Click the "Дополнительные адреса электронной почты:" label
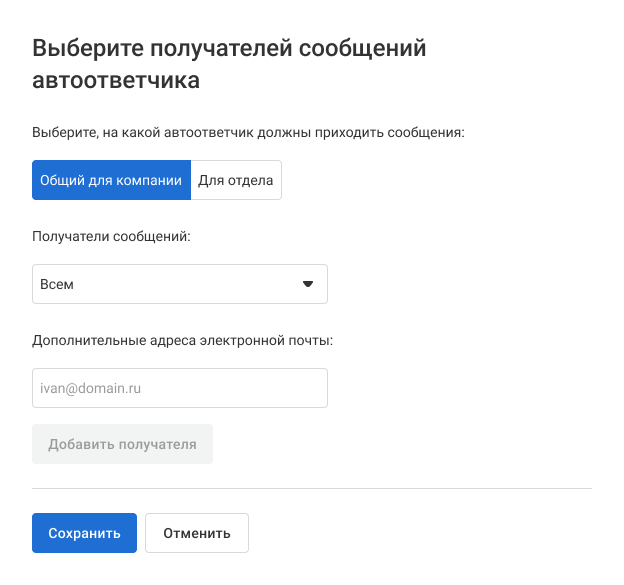 click(182, 340)
